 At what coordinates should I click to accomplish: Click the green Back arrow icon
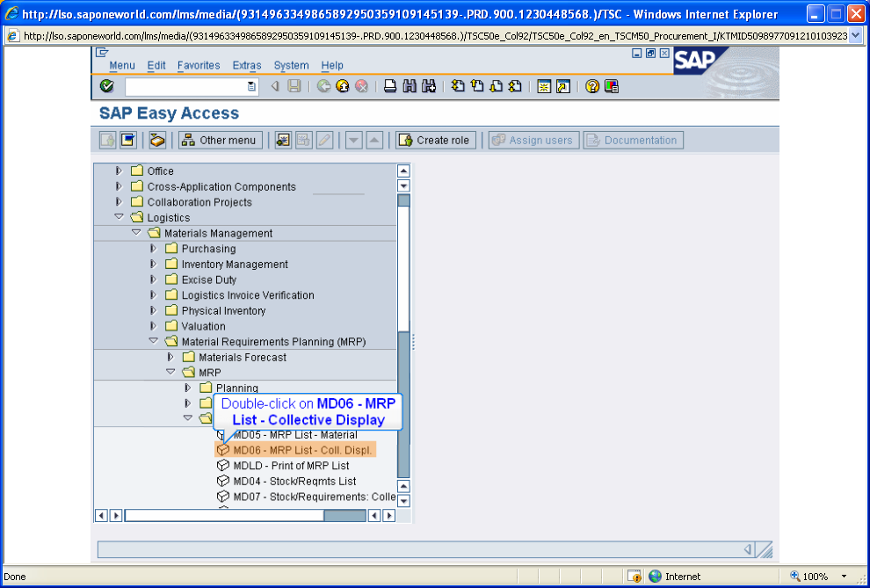(x=324, y=86)
